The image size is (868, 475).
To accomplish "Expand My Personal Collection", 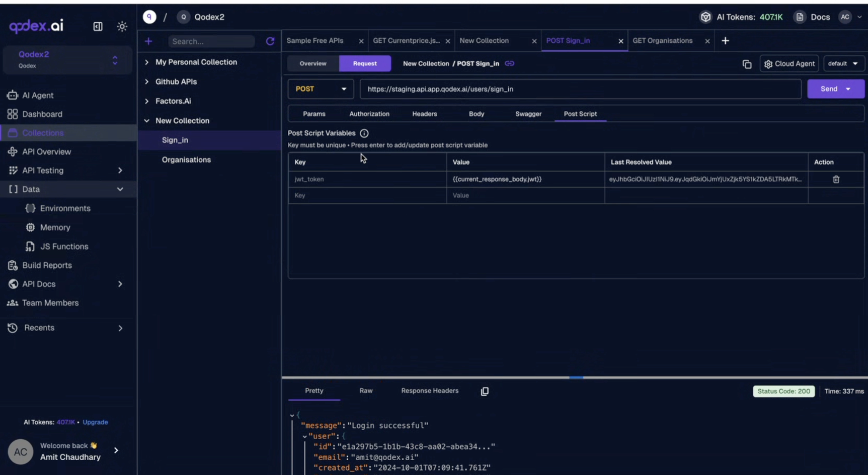I will [147, 62].
